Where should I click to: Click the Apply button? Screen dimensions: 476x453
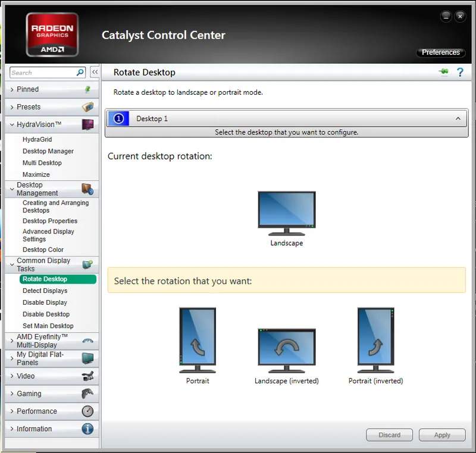click(x=442, y=435)
